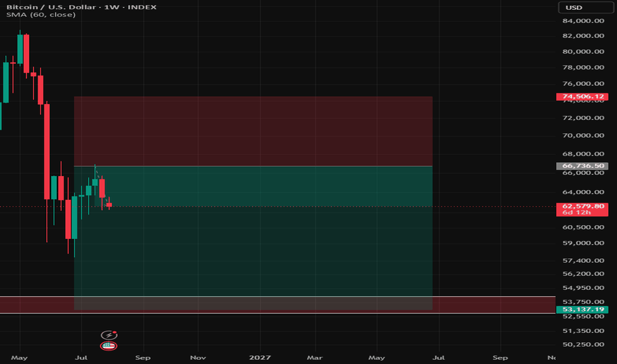The width and height of the screenshot is (617, 364).
Task: Click the Mar label on time axis
Action: click(315, 357)
